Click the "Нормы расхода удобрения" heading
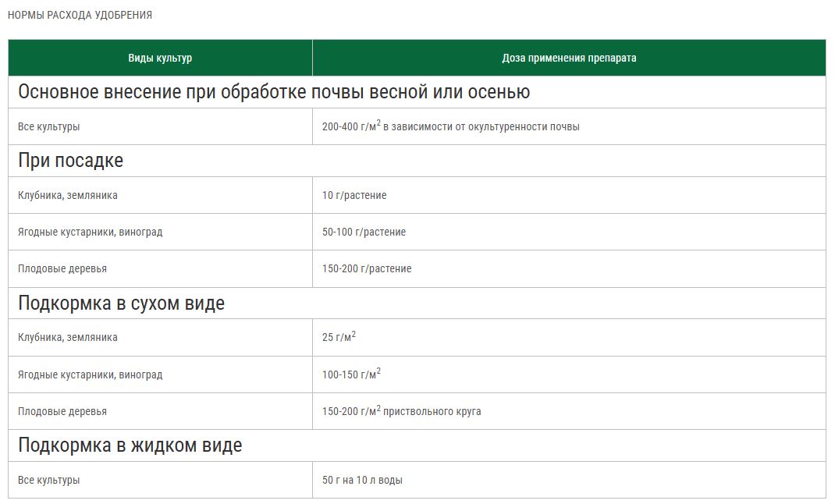The width and height of the screenshot is (835, 504). point(80,15)
